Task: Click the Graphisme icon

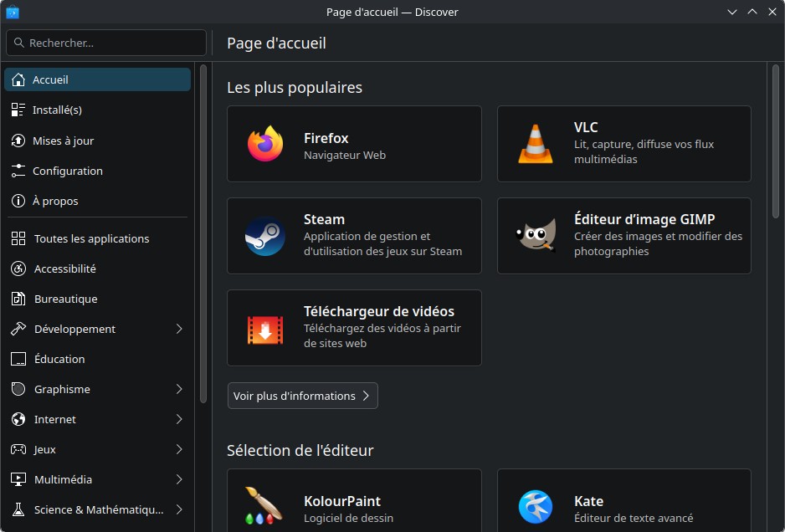Action: pyautogui.click(x=18, y=389)
